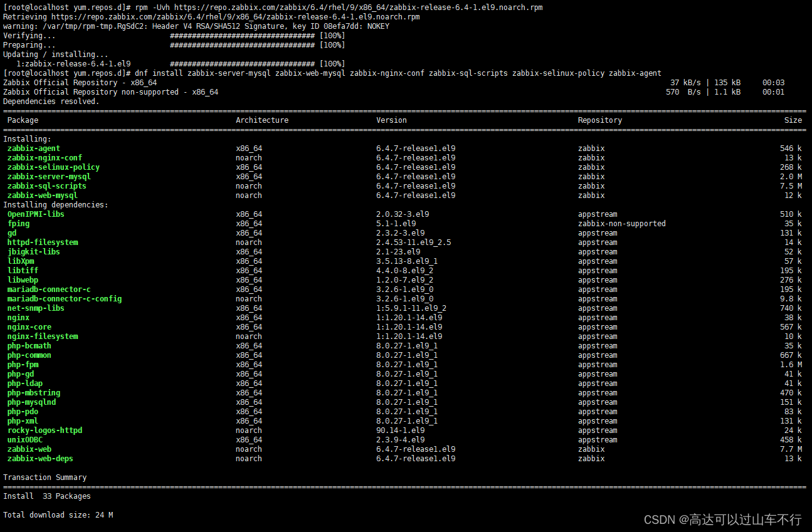Image resolution: width=812 pixels, height=532 pixels.
Task: Click the libwebp dependency name
Action: point(23,280)
